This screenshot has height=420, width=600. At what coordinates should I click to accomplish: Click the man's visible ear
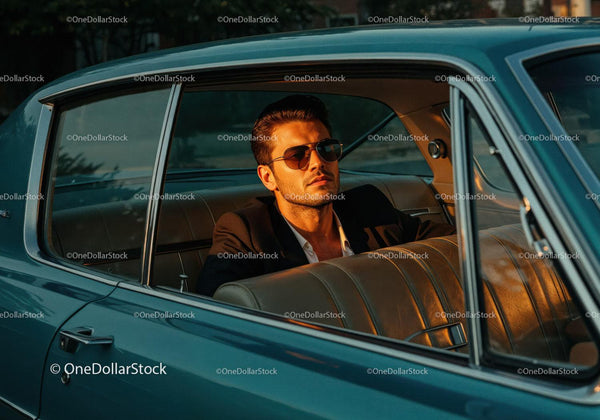coord(267,177)
